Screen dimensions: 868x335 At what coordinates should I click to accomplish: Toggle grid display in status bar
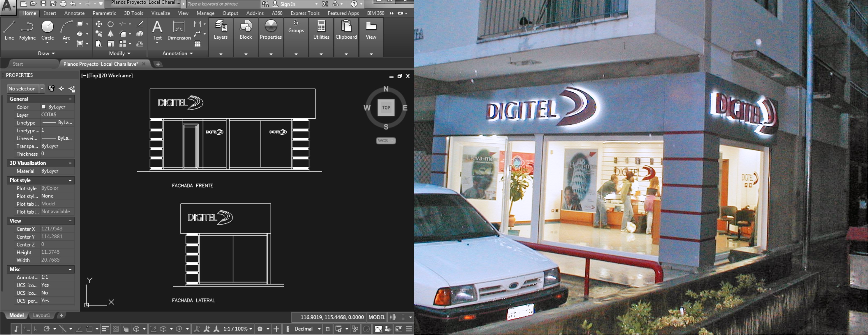point(392,317)
